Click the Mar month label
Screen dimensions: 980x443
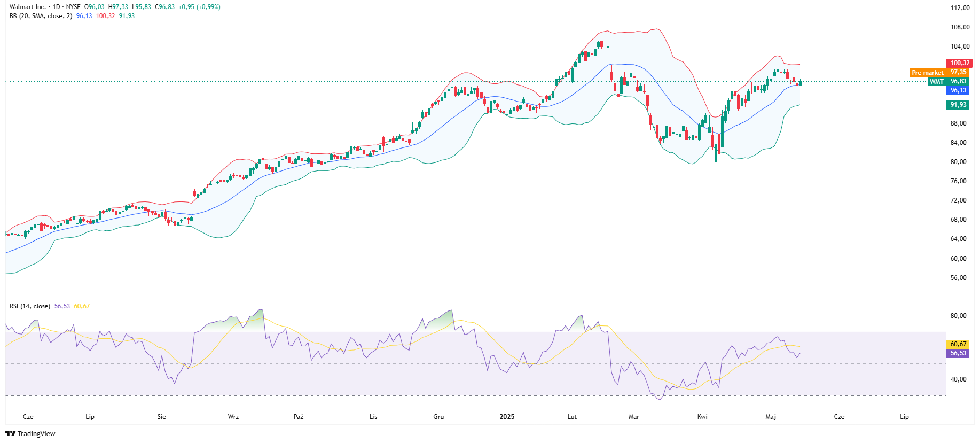coord(634,417)
